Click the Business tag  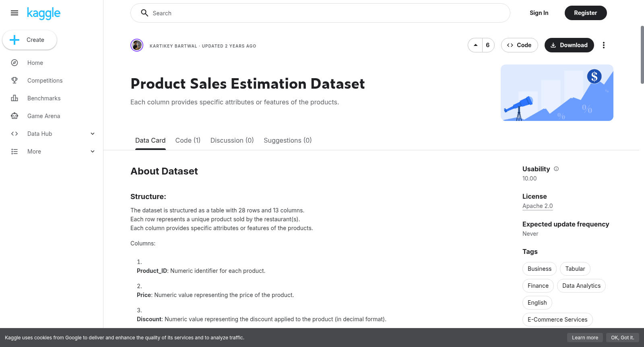[x=539, y=269]
